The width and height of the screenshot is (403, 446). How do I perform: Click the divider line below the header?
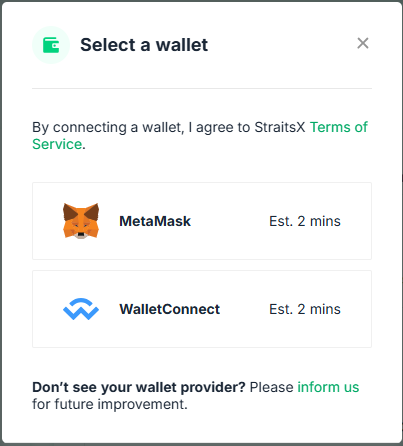point(202,89)
